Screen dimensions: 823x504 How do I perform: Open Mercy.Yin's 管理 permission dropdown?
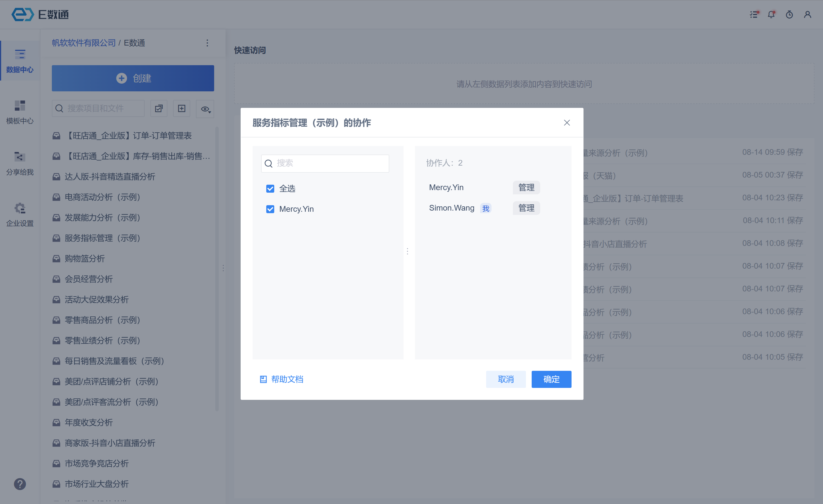[526, 188]
